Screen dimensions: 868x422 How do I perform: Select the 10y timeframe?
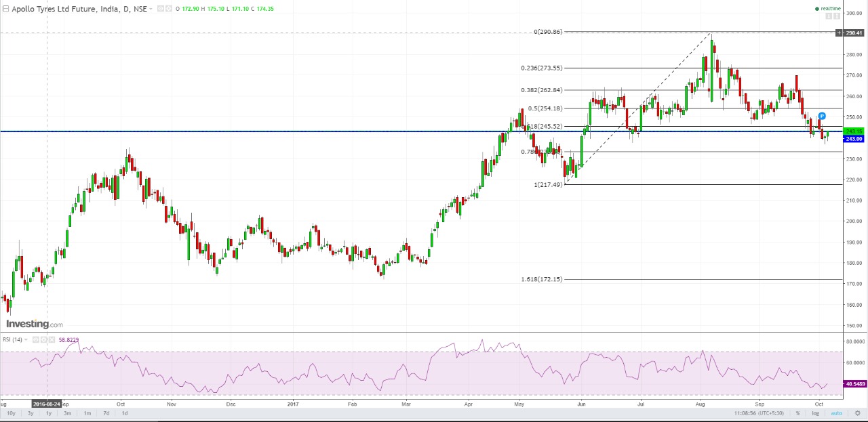click(x=11, y=413)
